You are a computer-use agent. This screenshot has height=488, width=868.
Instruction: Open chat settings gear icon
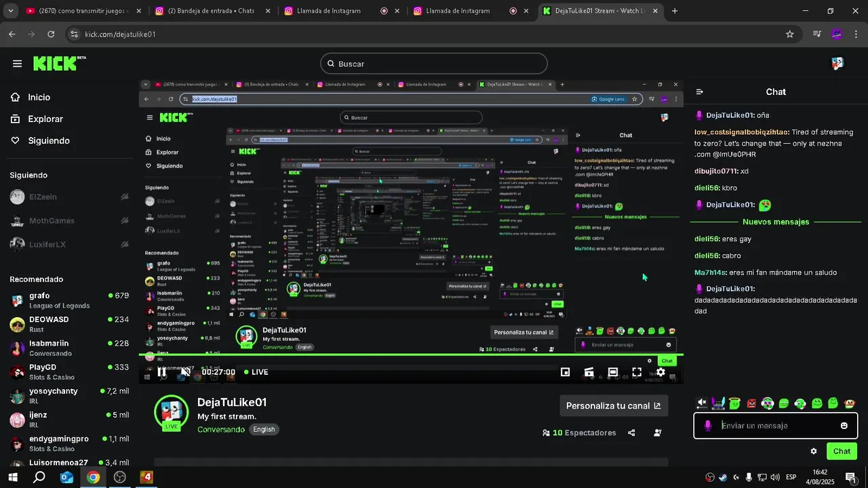[x=814, y=451]
